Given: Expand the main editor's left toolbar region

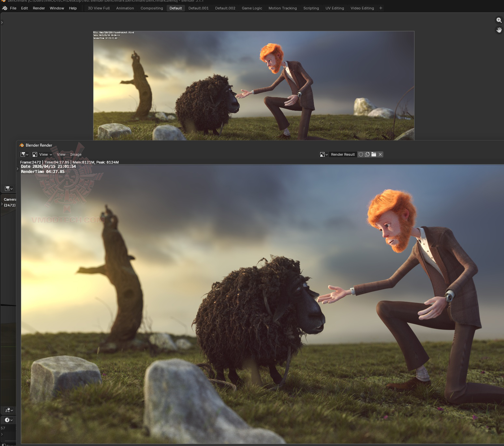Looking at the screenshot, I should tap(2, 22).
